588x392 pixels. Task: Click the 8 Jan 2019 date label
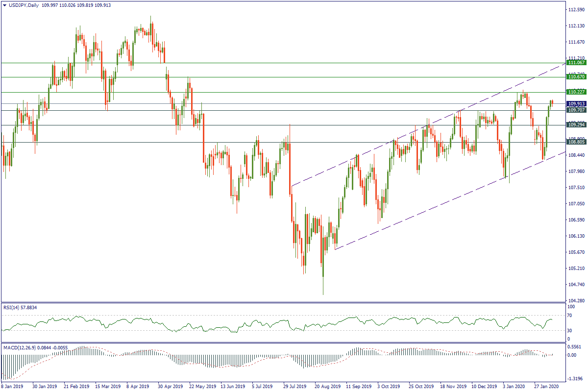pos(13,387)
